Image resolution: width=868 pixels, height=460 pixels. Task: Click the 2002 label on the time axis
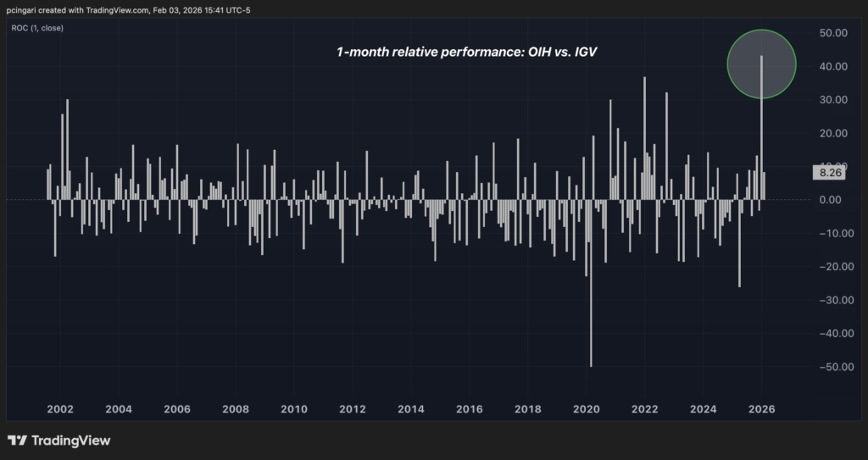click(x=59, y=409)
